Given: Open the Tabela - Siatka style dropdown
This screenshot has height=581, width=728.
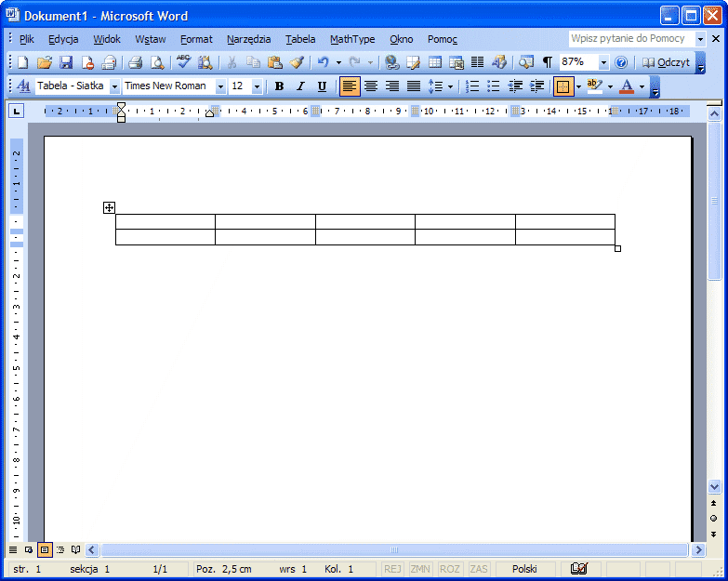Looking at the screenshot, I should click(114, 86).
